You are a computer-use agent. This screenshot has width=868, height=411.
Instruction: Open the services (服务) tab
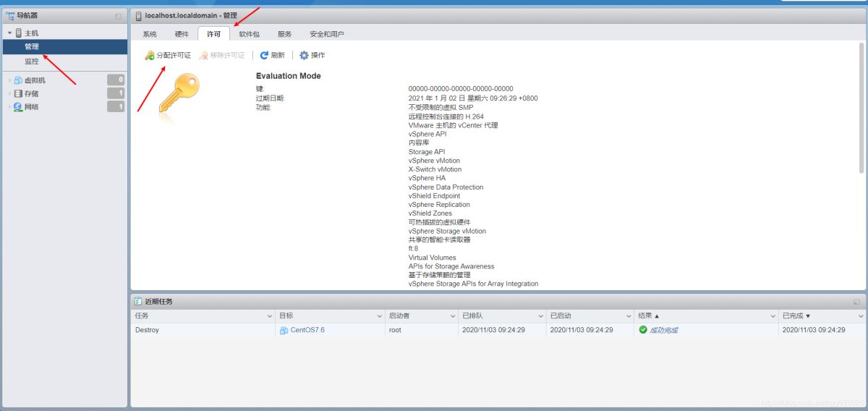point(284,34)
